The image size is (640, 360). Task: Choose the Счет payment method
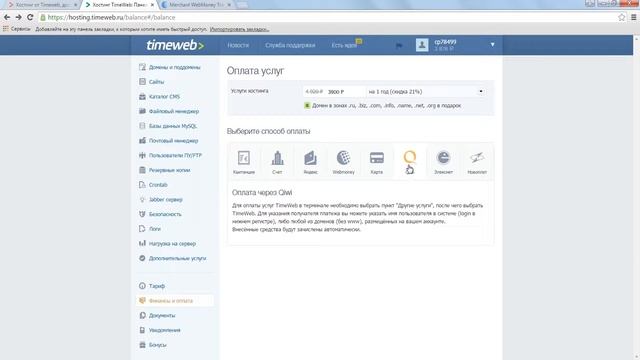pyautogui.click(x=277, y=162)
